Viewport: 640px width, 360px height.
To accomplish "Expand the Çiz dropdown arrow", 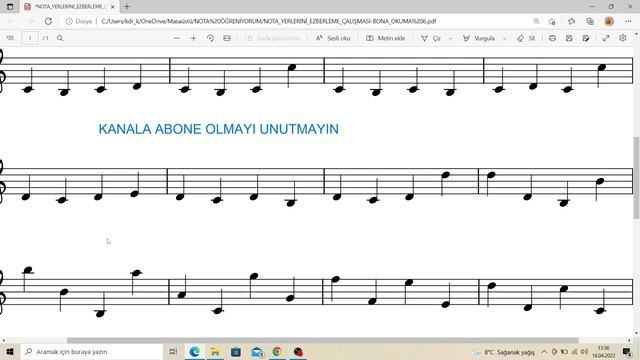I will tap(450, 38).
